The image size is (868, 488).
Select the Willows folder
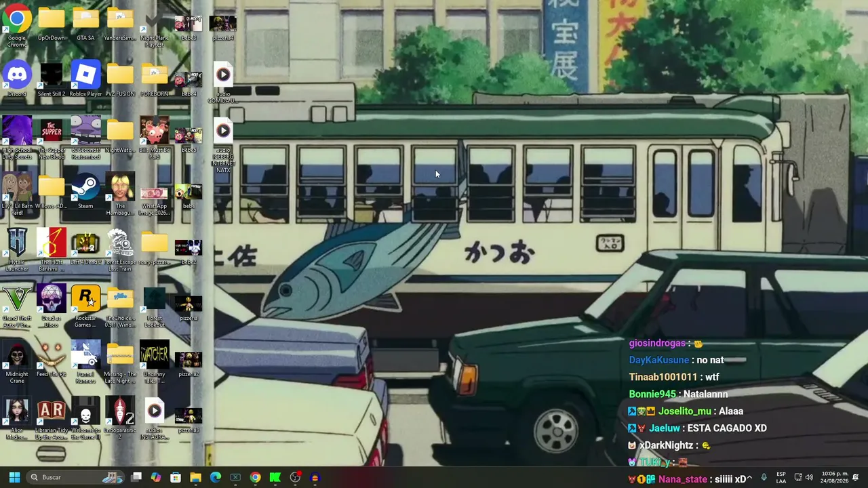coord(52,192)
